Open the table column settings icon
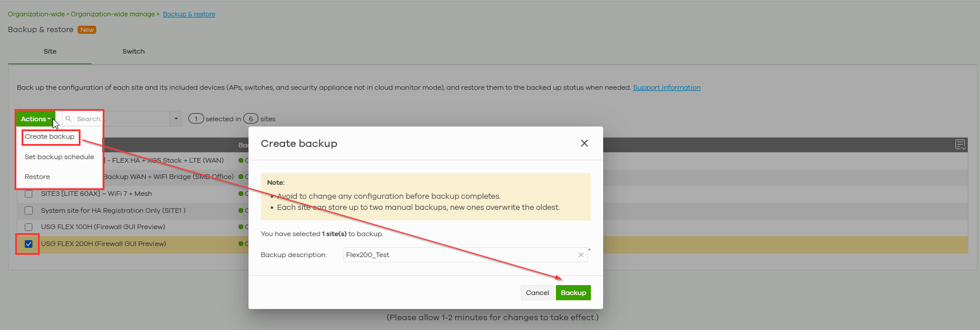Viewport: 980px width, 330px height. click(x=960, y=145)
